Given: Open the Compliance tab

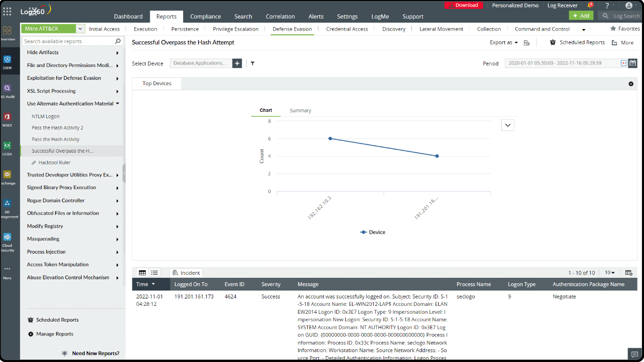Looking at the screenshot, I should pyautogui.click(x=205, y=16).
